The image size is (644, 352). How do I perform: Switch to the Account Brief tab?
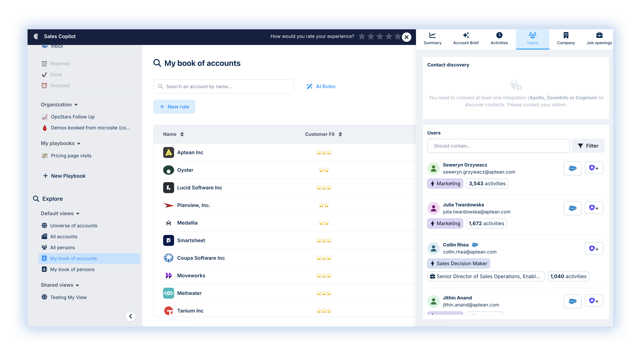coord(466,39)
